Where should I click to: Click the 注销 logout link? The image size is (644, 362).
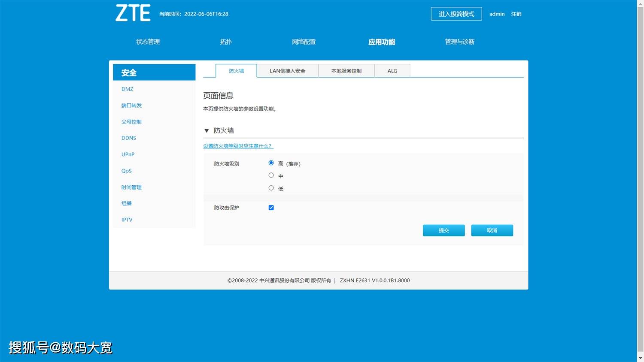516,14
